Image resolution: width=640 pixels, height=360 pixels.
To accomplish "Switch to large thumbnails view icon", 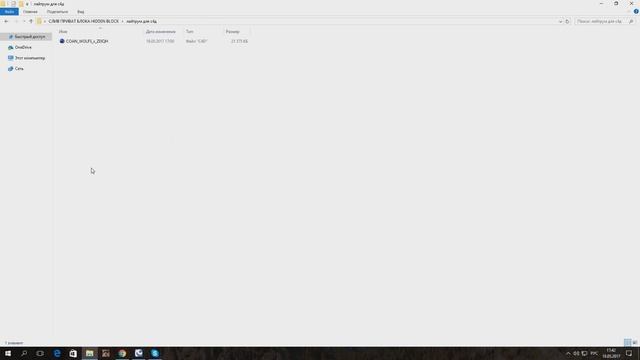I will tap(635, 342).
